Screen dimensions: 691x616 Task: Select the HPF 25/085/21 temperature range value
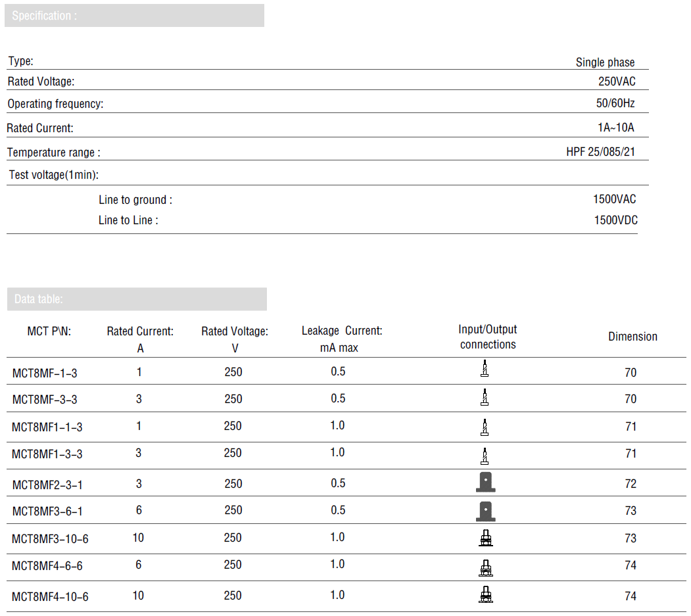[x=600, y=152]
